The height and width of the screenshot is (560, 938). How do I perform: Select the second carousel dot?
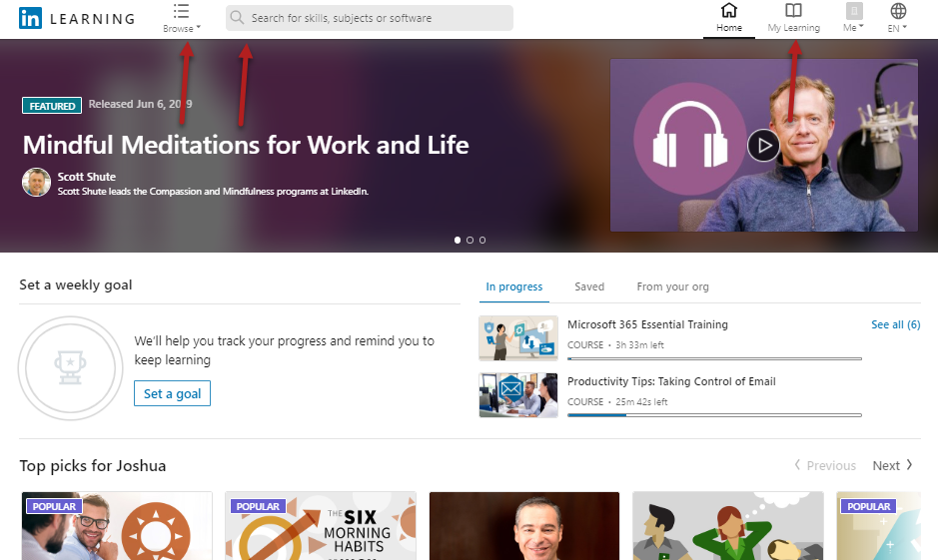coord(470,241)
